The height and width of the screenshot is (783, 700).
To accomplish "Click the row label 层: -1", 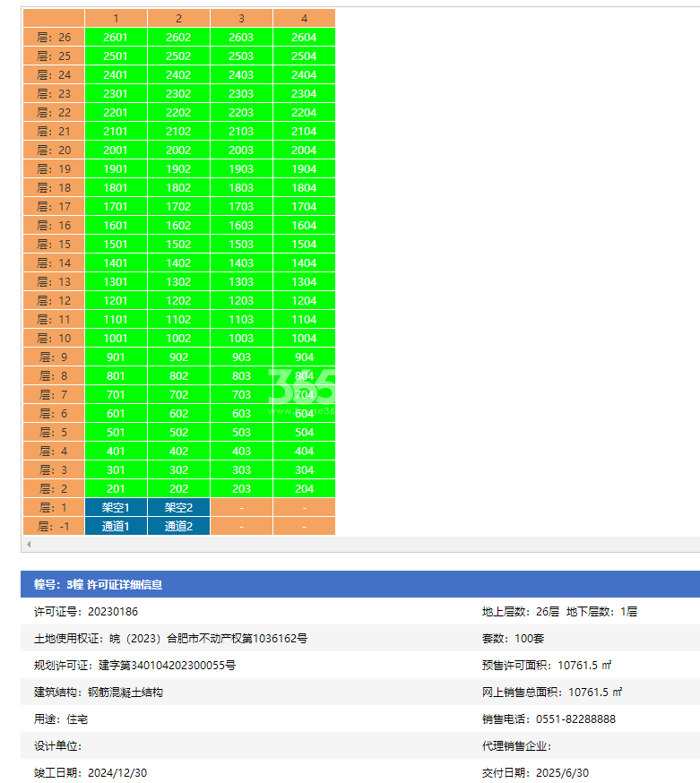I will [x=54, y=526].
